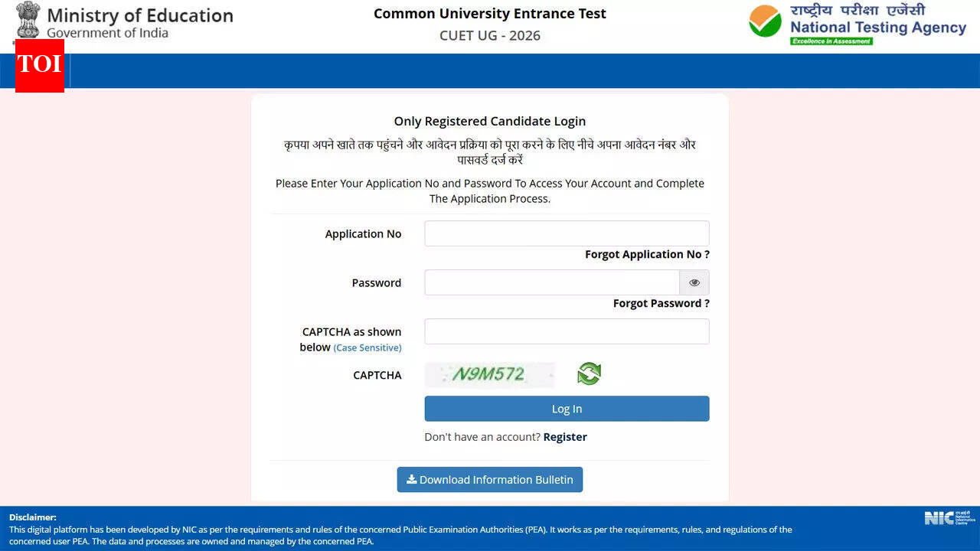This screenshot has height=551, width=980.
Task: Click the CAPTCHA image showing N9M572
Action: (490, 375)
